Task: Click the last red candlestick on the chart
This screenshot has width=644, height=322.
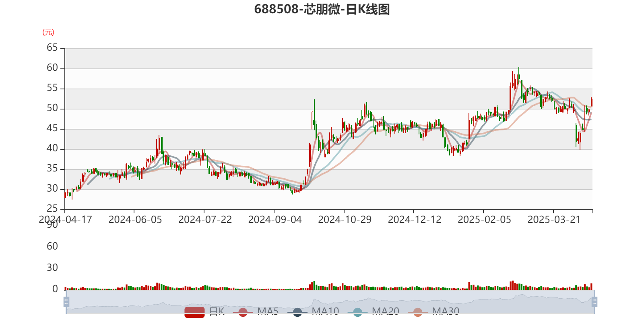Action: (x=591, y=102)
